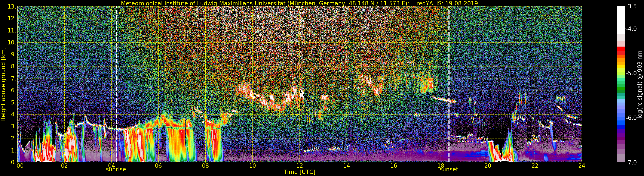This screenshot has width=644, height=176.
Task: Click the dashed white sunrise marker line
Action: (116, 84)
